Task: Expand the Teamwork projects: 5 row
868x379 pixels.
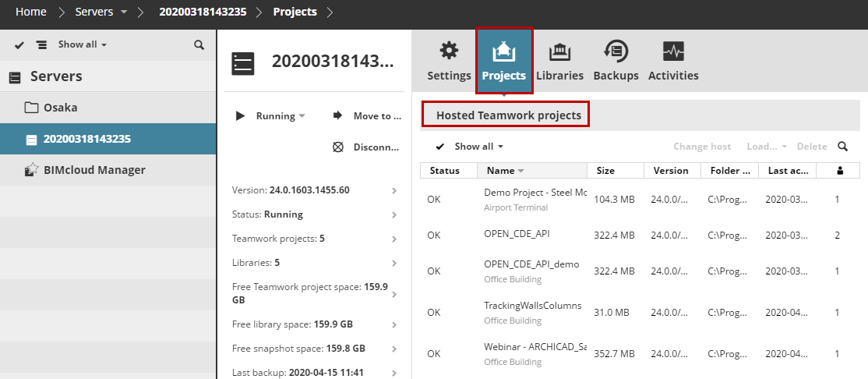Action: click(x=315, y=239)
